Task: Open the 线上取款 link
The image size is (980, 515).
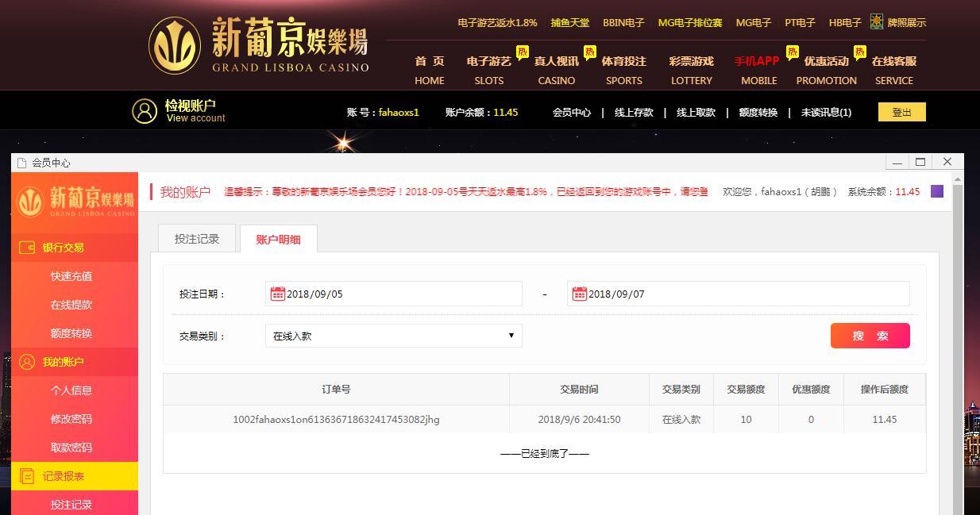Action: 696,112
